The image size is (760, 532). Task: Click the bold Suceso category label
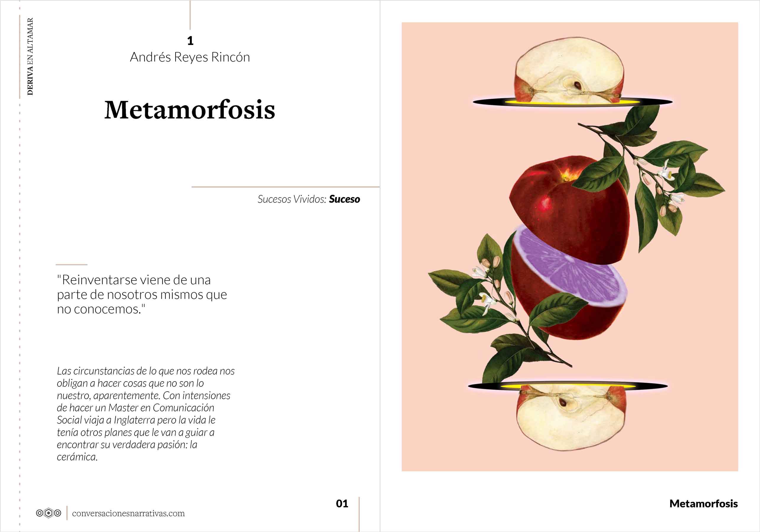(x=344, y=199)
